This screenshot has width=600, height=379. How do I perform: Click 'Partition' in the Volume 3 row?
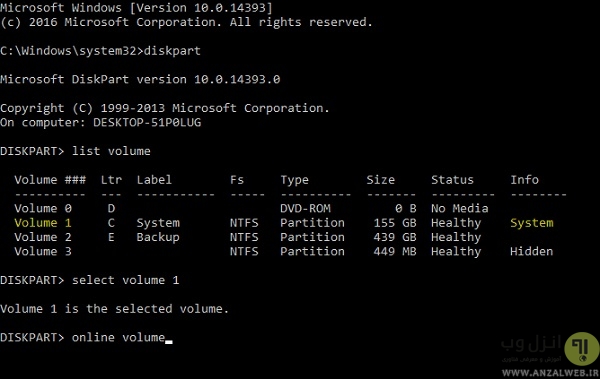point(312,252)
